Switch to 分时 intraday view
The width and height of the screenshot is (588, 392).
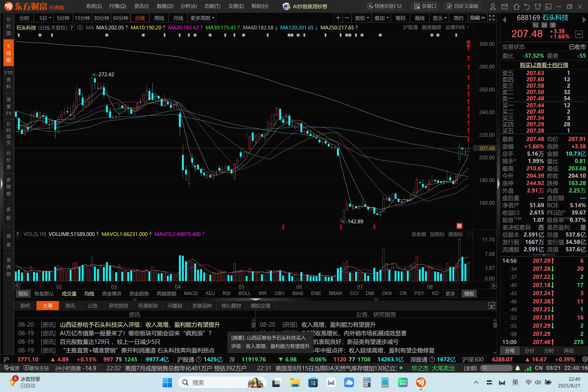pos(24,18)
